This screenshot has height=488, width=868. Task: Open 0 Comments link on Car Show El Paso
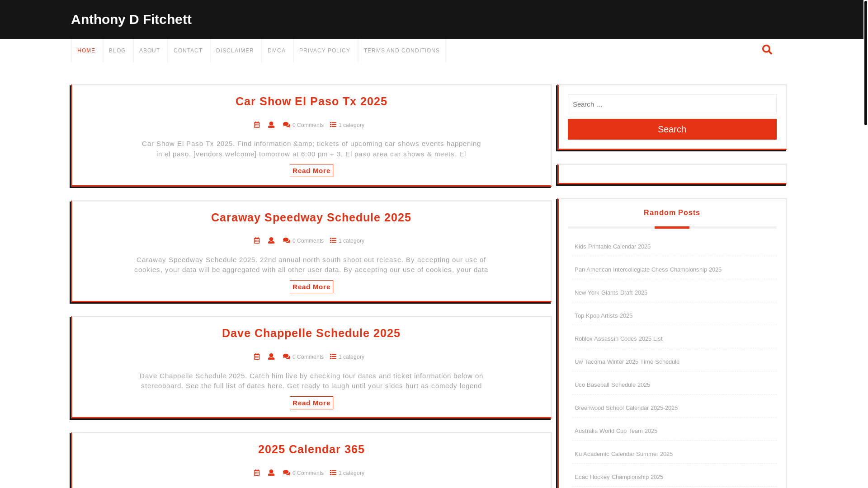[x=308, y=125]
